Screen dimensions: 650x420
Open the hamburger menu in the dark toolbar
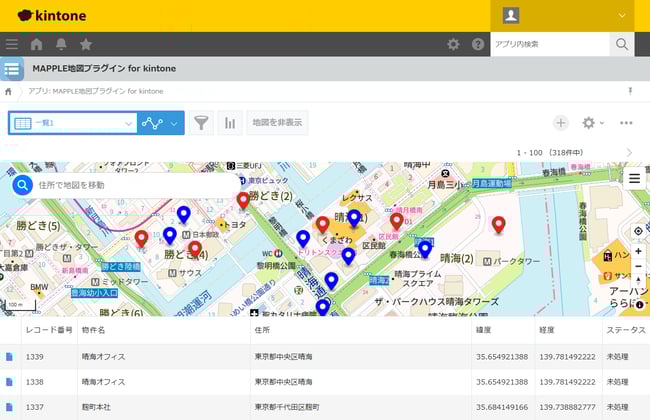pyautogui.click(x=12, y=44)
